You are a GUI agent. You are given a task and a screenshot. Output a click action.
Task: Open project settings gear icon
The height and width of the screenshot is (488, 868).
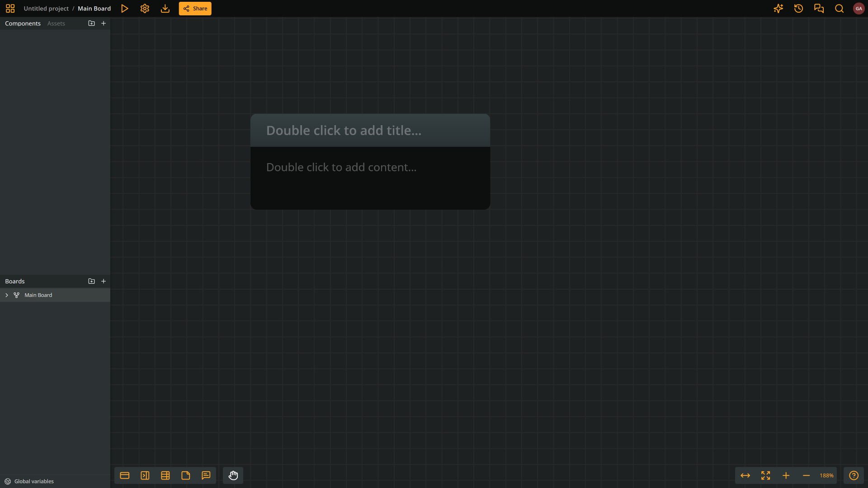click(x=145, y=9)
